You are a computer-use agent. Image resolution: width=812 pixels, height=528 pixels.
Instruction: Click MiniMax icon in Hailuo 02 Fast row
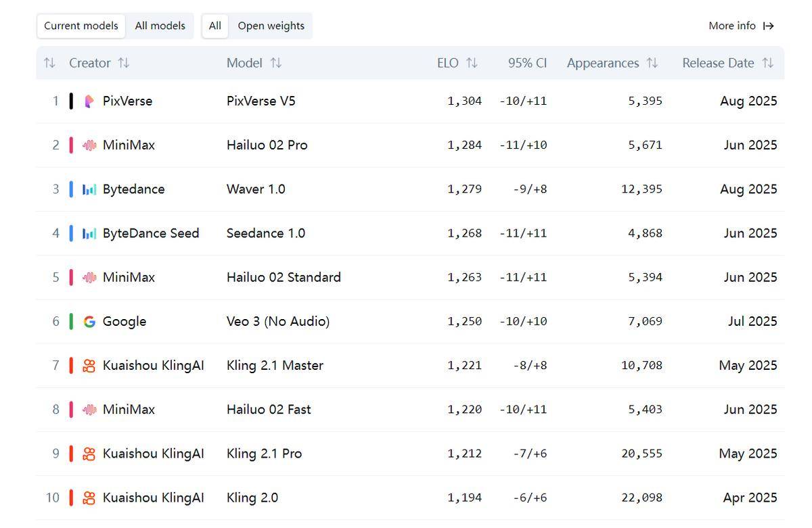[x=89, y=410]
